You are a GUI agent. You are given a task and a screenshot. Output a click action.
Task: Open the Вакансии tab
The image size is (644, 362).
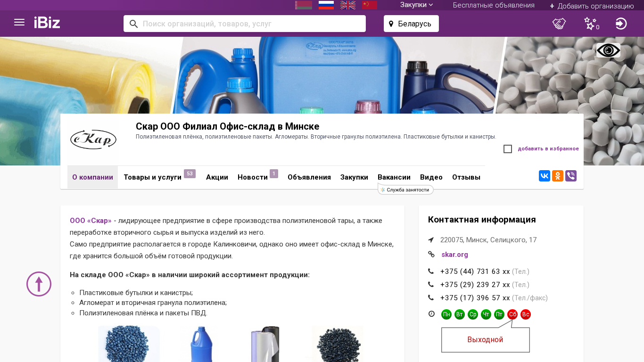click(394, 177)
